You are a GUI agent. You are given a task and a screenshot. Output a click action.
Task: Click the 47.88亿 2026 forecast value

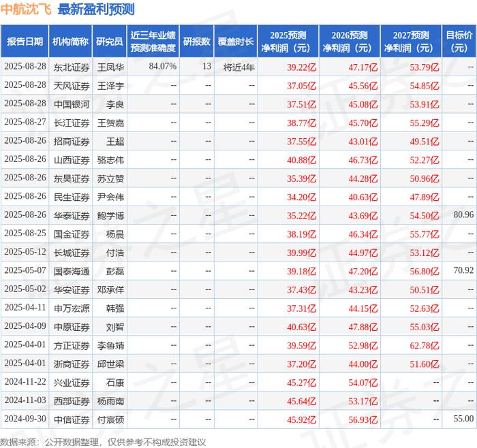click(363, 327)
